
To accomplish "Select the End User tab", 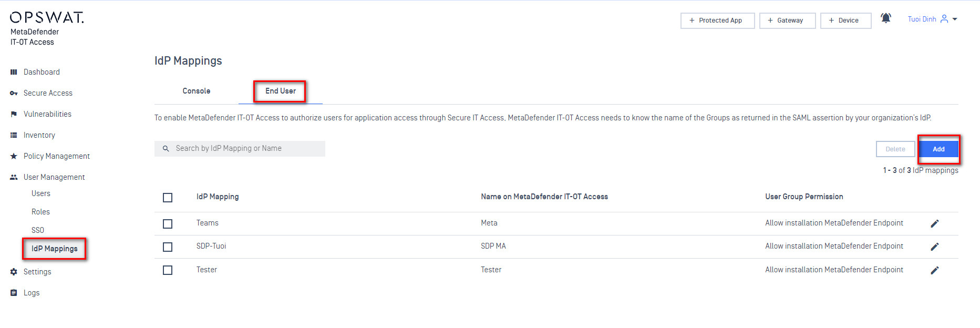I will point(280,91).
